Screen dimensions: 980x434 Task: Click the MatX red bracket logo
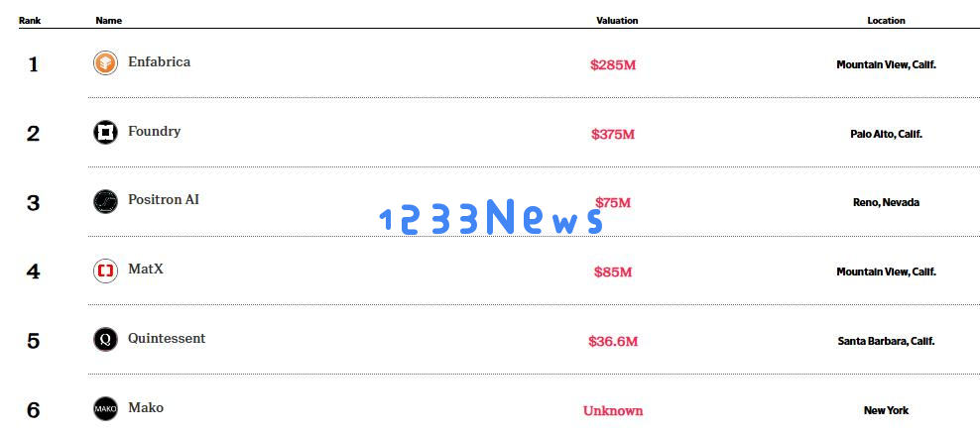pos(105,271)
